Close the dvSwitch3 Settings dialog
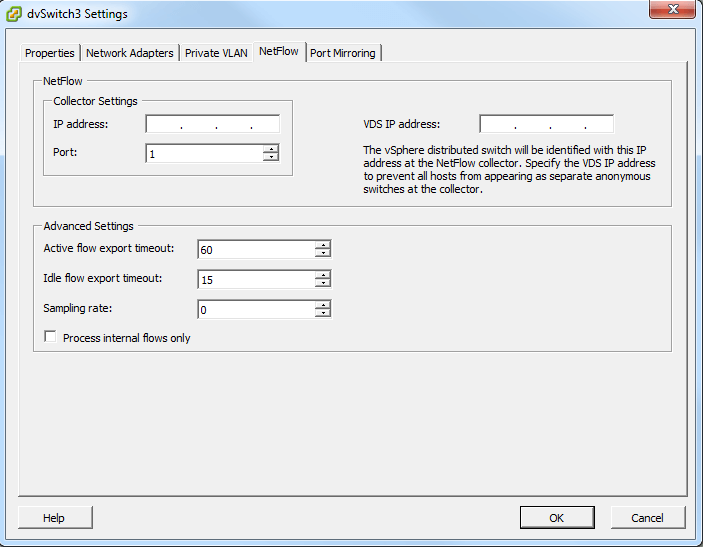 [x=672, y=9]
